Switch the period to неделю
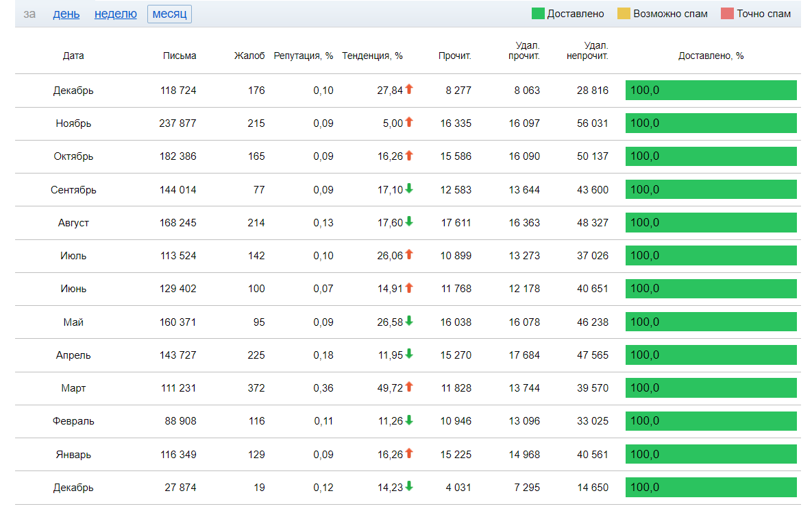This screenshot has width=812, height=513. pyautogui.click(x=115, y=14)
